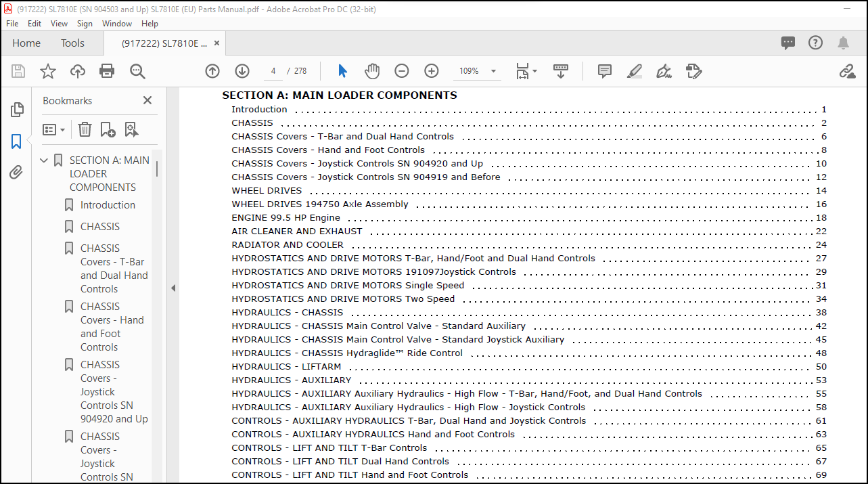Viewport: 868px width, 484px height.
Task: Open the File menu
Action: point(12,23)
